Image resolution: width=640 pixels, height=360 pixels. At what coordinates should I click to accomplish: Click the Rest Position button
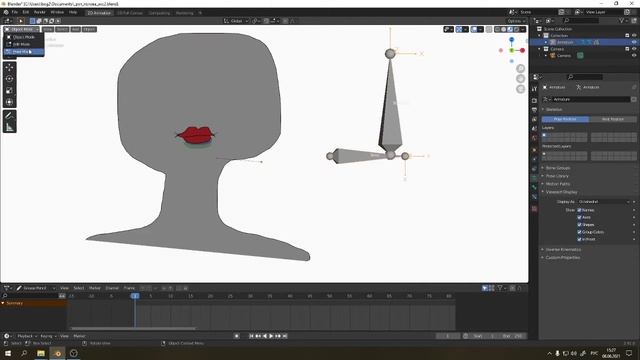tap(613, 119)
